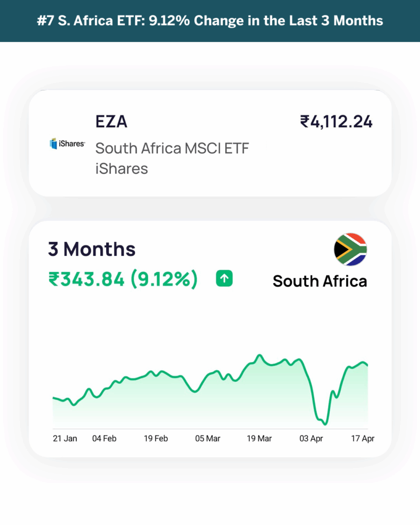This screenshot has width=420, height=525.
Task: Click the ₹4,112.24 price value
Action: coord(336,122)
